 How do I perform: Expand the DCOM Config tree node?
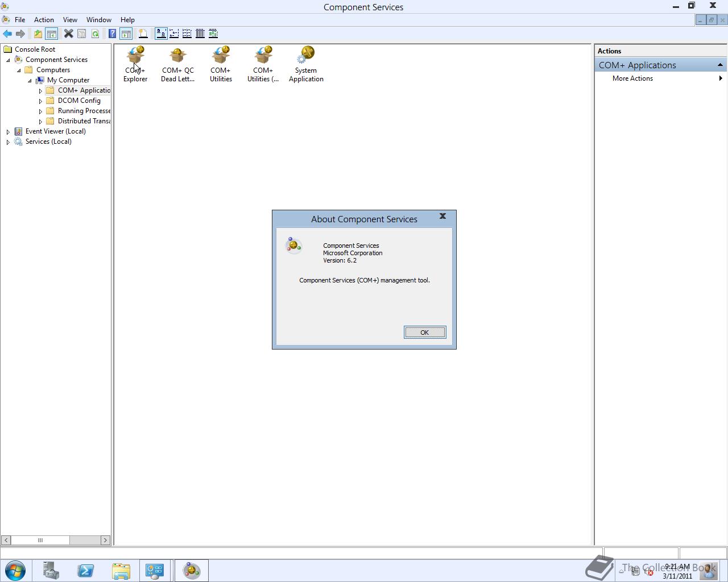40,101
